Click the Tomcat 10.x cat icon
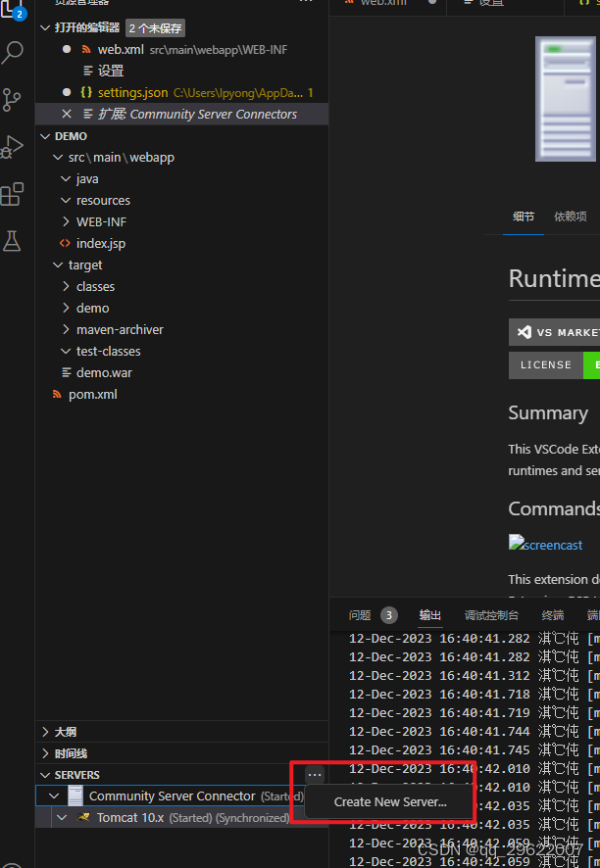 coord(83,817)
